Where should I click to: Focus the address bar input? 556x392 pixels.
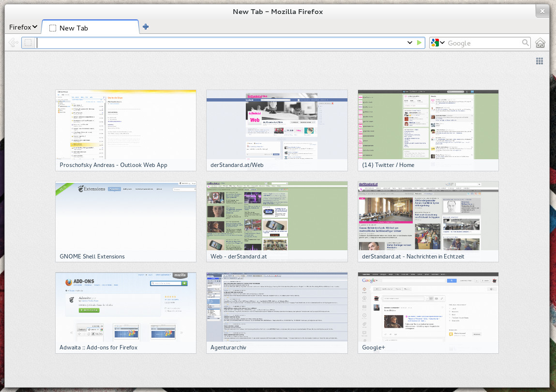point(220,43)
